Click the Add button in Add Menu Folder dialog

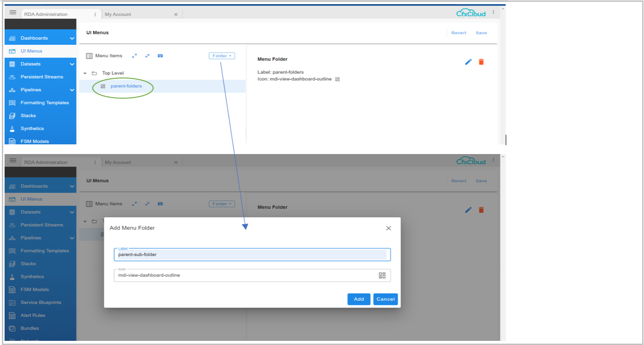pyautogui.click(x=359, y=299)
